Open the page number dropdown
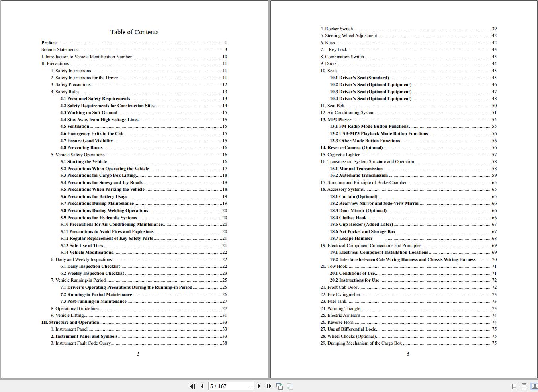The image size is (538, 392). coord(251,386)
